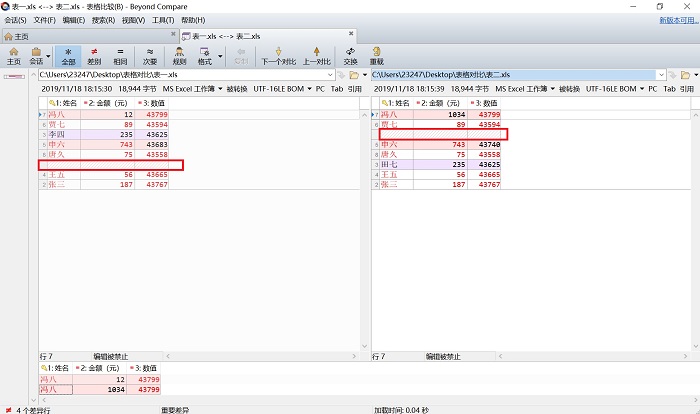The width and height of the screenshot is (700, 414).
Task: Click left pane column header 3: 数值
Action: pos(152,103)
